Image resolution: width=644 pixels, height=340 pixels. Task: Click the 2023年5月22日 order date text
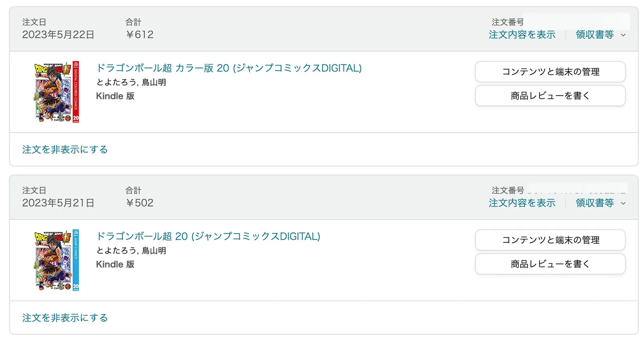pos(58,35)
